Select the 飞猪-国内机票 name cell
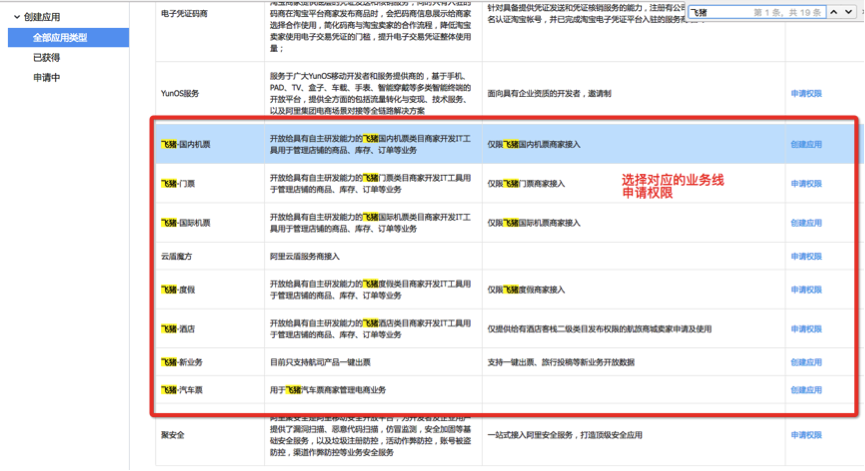This screenshot has width=865, height=471. (185, 144)
